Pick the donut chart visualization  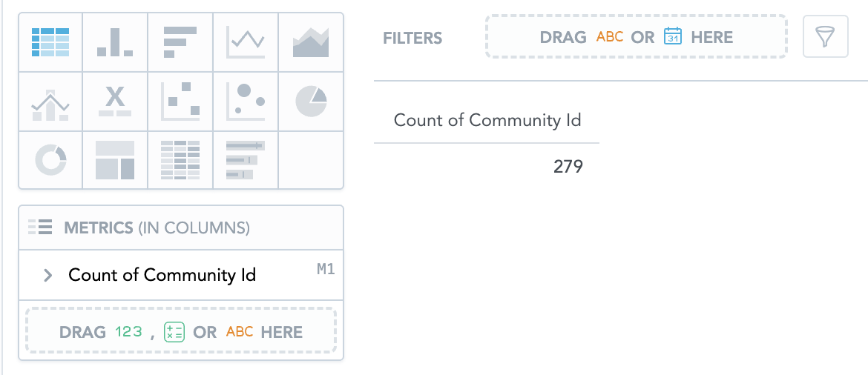[50, 159]
